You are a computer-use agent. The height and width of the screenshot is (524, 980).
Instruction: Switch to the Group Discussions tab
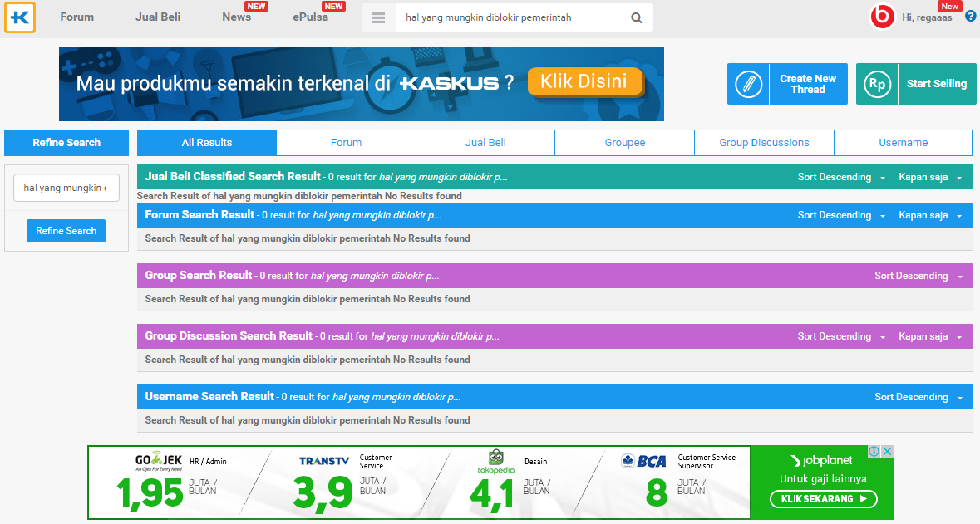click(765, 142)
